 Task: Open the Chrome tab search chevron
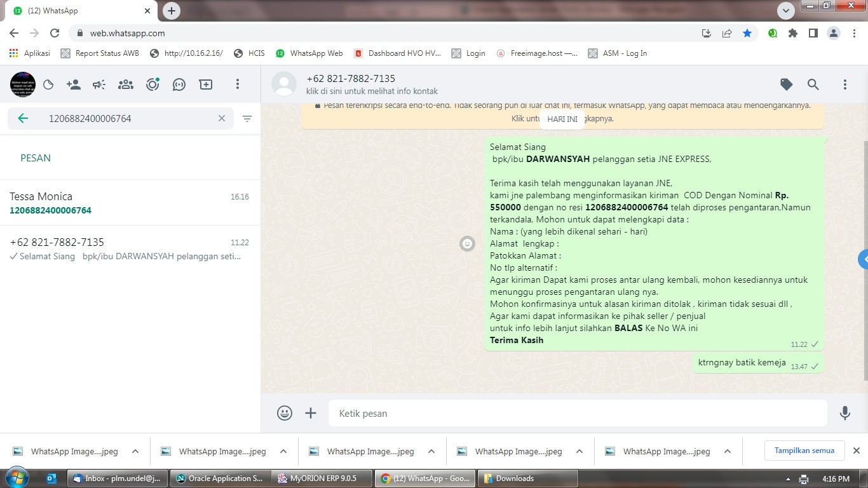pos(786,11)
